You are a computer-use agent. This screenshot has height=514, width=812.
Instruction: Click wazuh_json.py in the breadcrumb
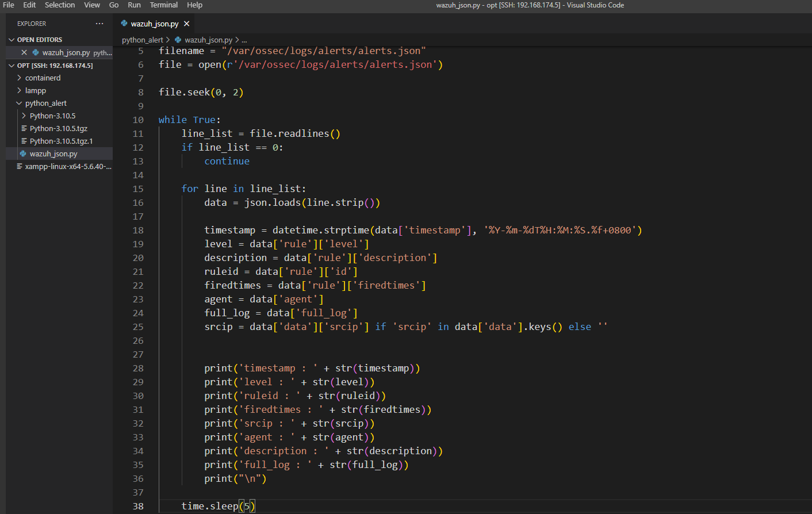pyautogui.click(x=208, y=40)
